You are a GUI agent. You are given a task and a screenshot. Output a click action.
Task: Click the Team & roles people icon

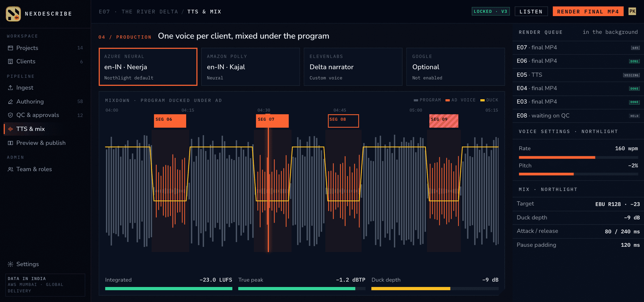coord(10,169)
